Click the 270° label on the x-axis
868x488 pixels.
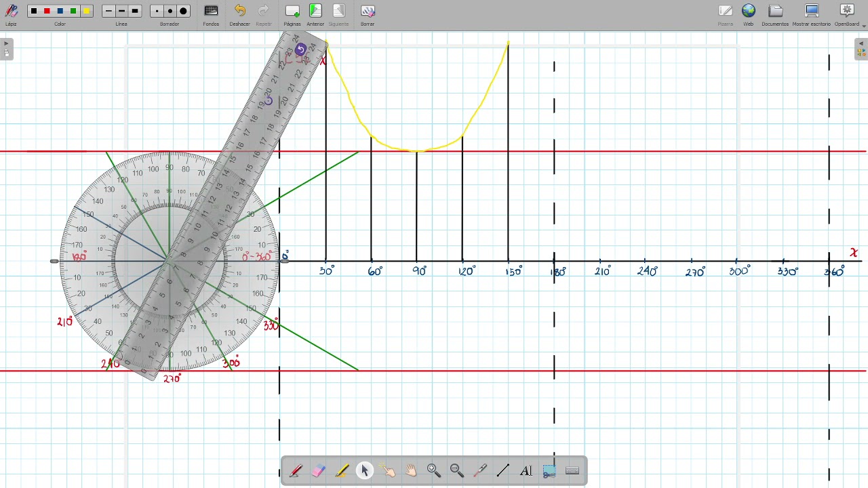click(x=695, y=272)
